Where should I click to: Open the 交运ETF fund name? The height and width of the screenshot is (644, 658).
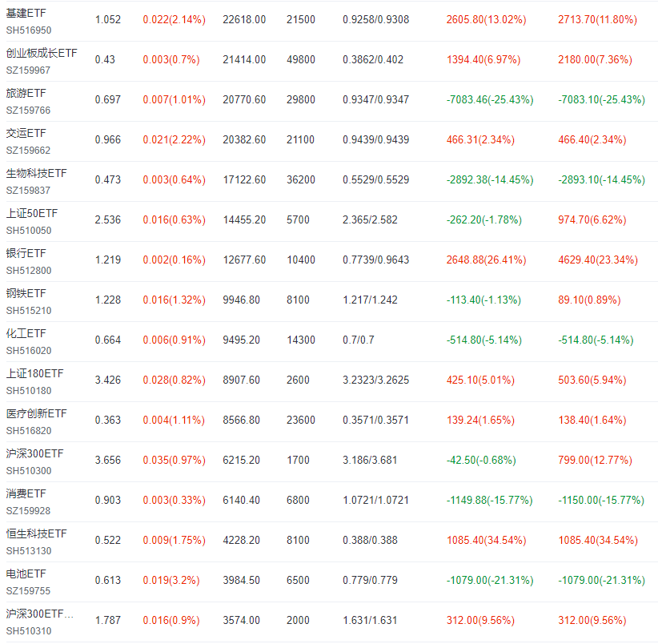tap(26, 133)
